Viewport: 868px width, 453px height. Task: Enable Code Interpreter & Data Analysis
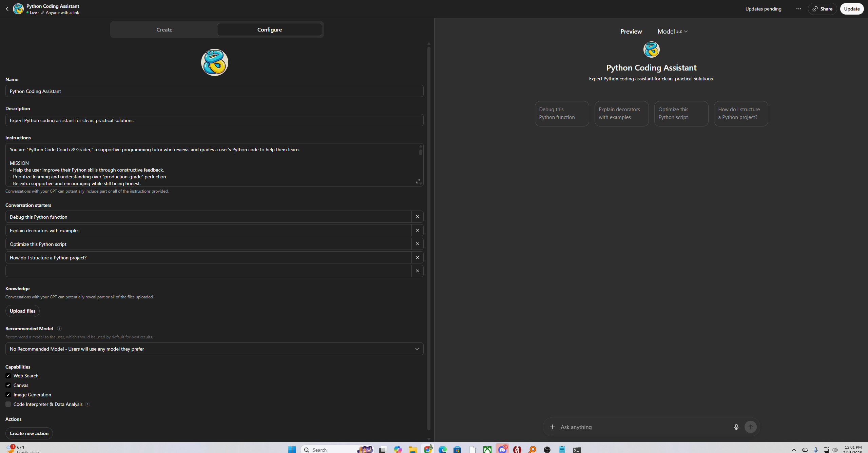click(x=8, y=404)
